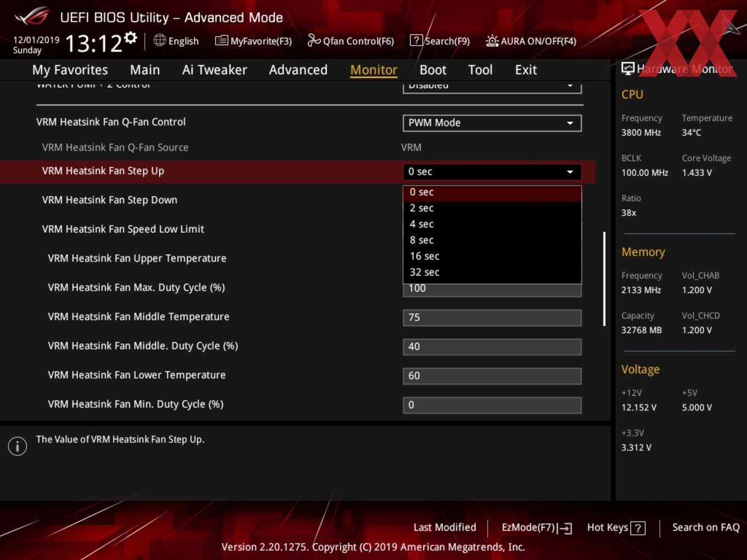
Task: Click the CPU Frequency 3800 MHz value
Action: (641, 132)
